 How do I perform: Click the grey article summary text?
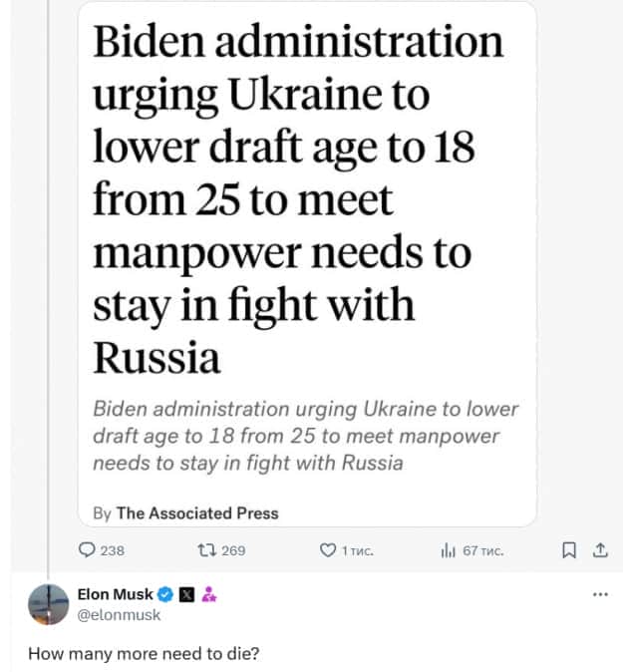pos(305,436)
